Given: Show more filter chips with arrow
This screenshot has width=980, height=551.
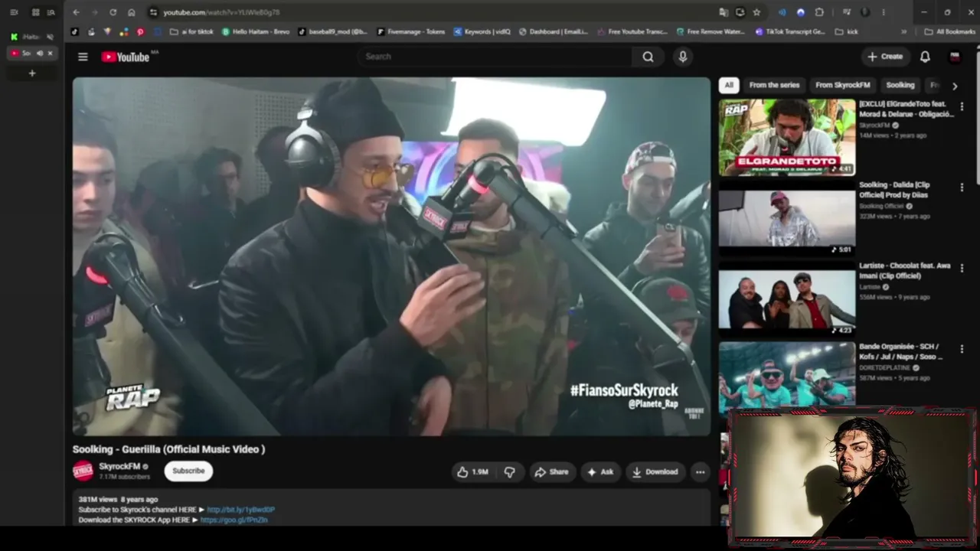Looking at the screenshot, I should click(x=954, y=86).
